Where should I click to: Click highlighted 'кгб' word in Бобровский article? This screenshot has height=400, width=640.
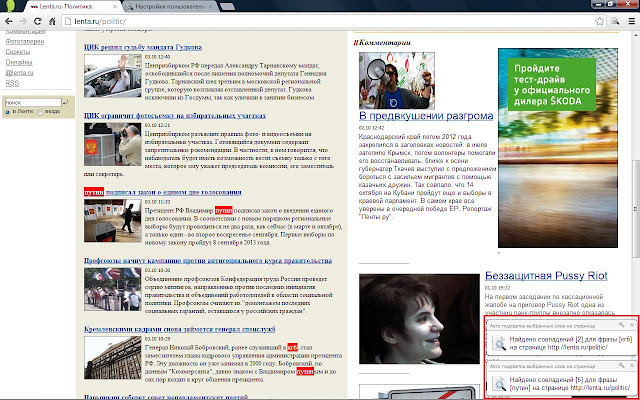tap(292, 347)
